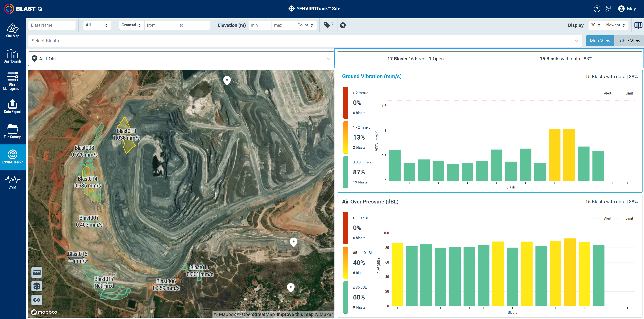Open the OpenStreetMap attribution link
The height and width of the screenshot is (319, 644).
(x=256, y=314)
